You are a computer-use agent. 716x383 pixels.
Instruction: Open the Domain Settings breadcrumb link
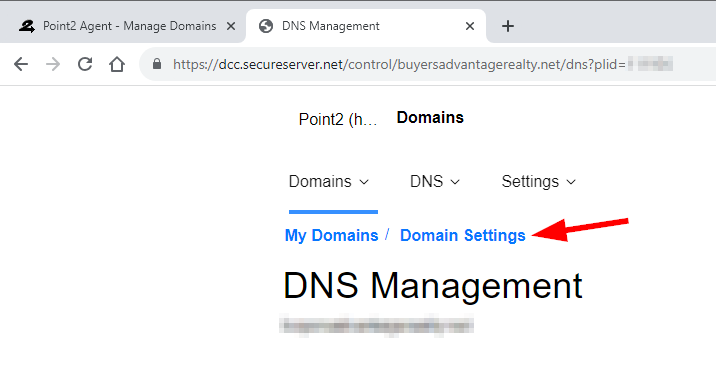click(463, 236)
